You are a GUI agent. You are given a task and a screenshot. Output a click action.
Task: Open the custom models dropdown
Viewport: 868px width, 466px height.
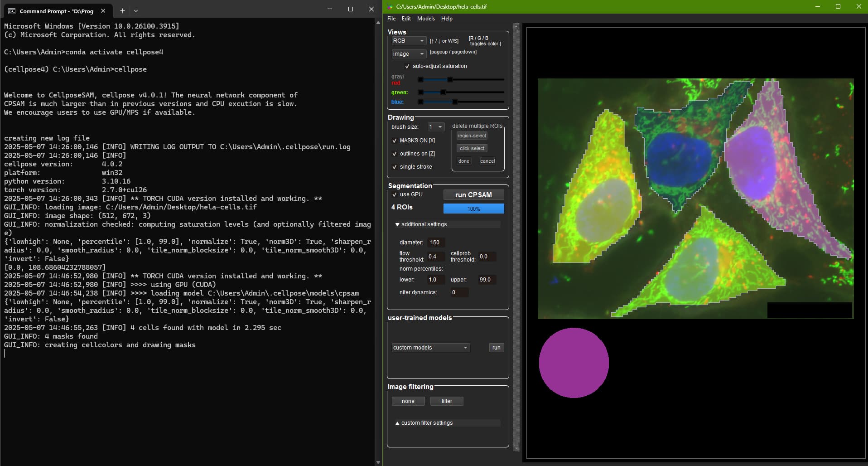pyautogui.click(x=430, y=347)
